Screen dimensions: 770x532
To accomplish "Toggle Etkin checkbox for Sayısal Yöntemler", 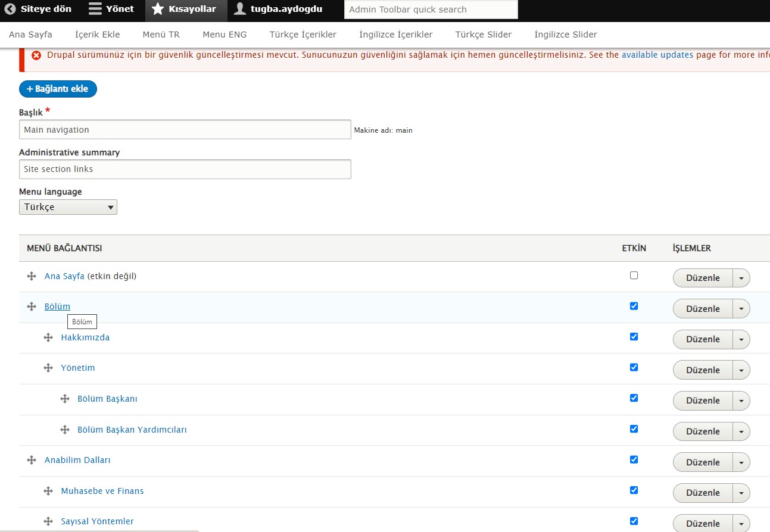I will [634, 521].
